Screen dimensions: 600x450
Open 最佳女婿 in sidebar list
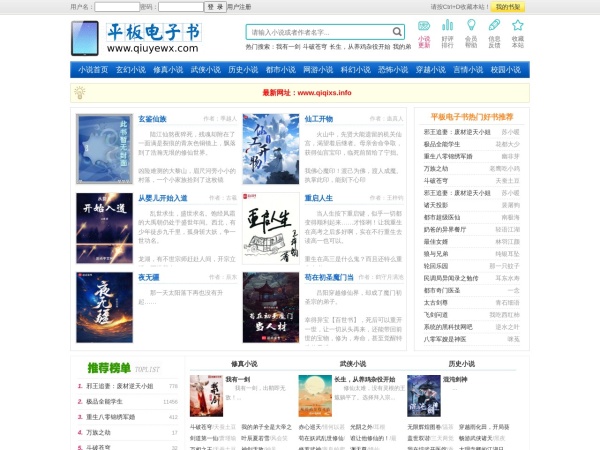(x=435, y=242)
